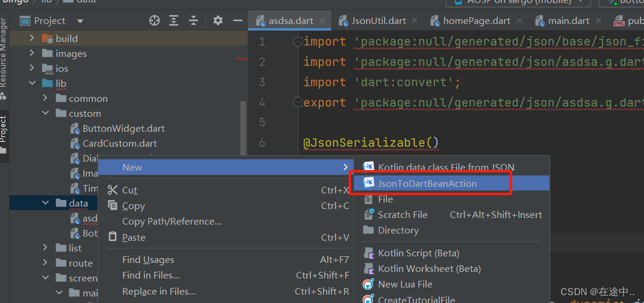Viewport: 644px width, 303px height.
Task: Click the @JsonSerializable() annotation
Action: tap(371, 143)
